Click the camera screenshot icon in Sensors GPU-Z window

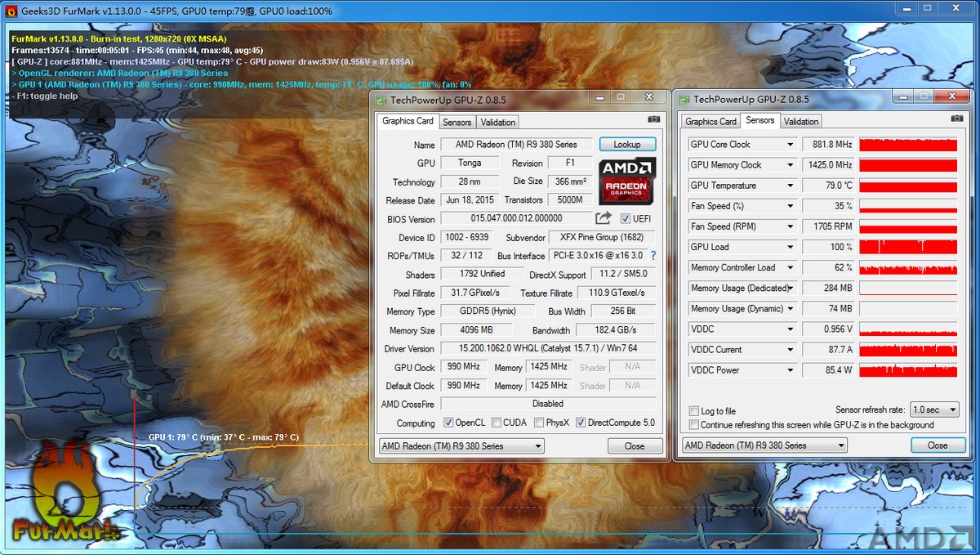[956, 119]
